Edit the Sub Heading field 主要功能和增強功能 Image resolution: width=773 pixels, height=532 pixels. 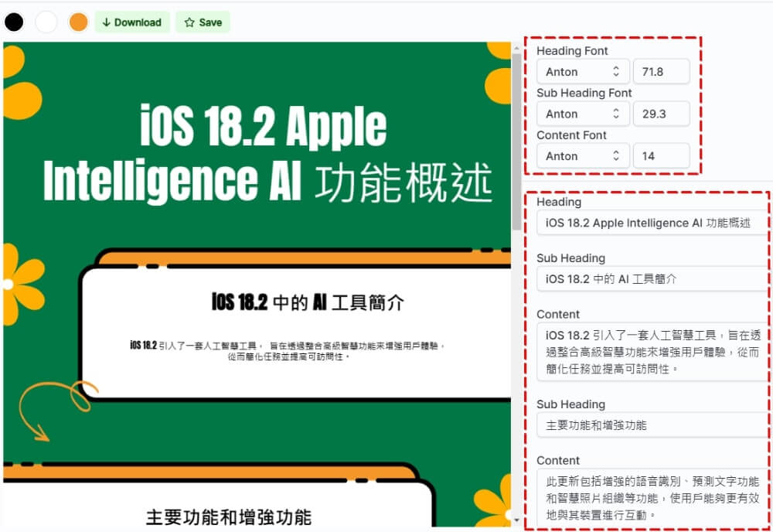coord(652,425)
